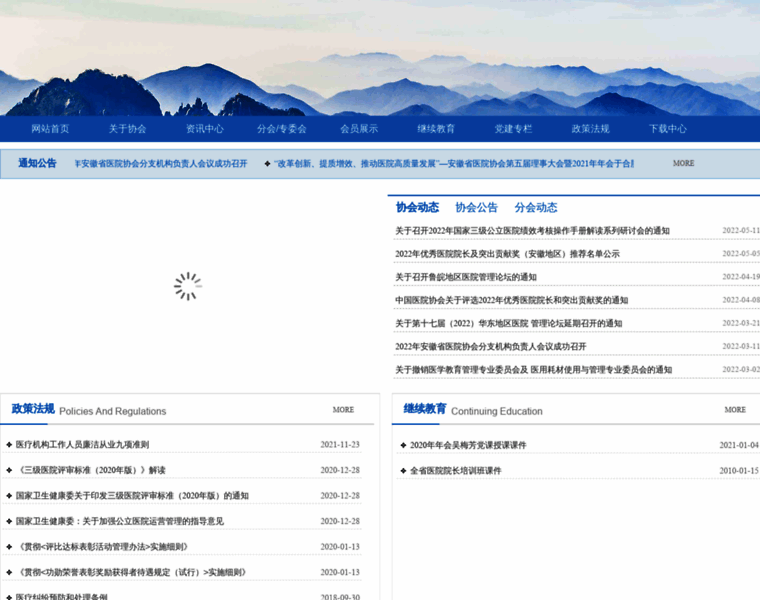The width and height of the screenshot is (760, 600).
Task: Go to 资讯中心 in navigation bar
Action: (x=204, y=129)
